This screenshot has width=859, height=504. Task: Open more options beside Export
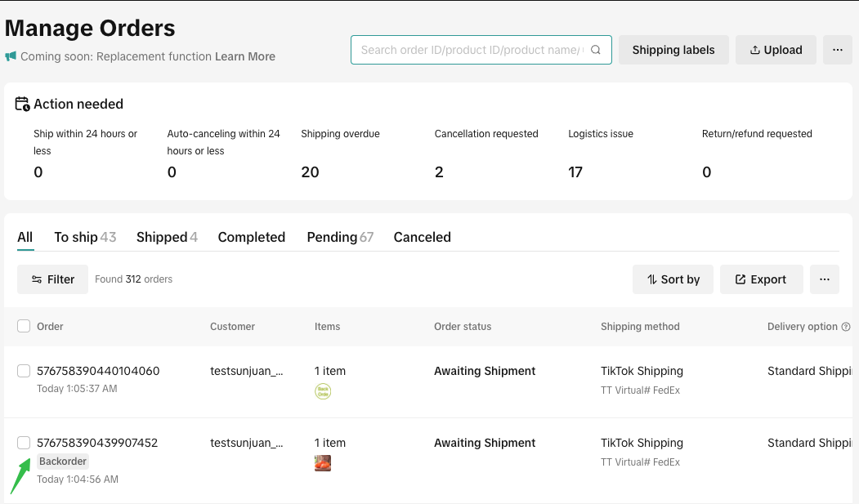(825, 279)
